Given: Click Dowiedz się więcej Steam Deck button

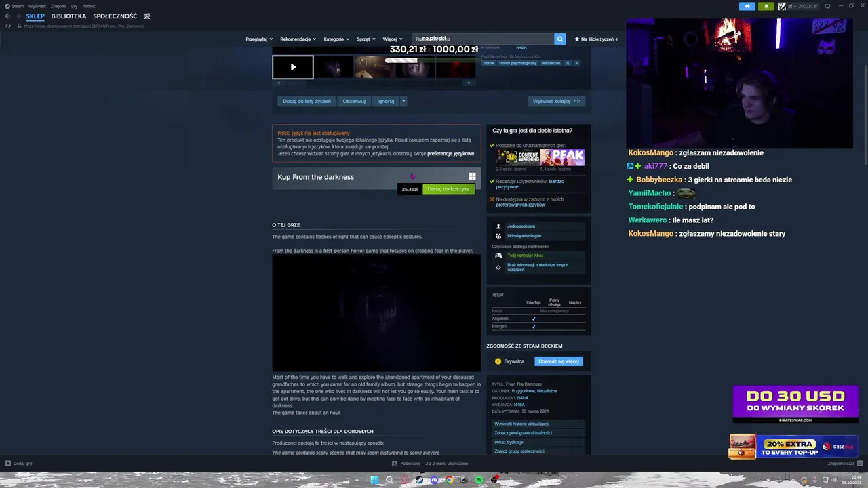Looking at the screenshot, I should click(x=559, y=361).
